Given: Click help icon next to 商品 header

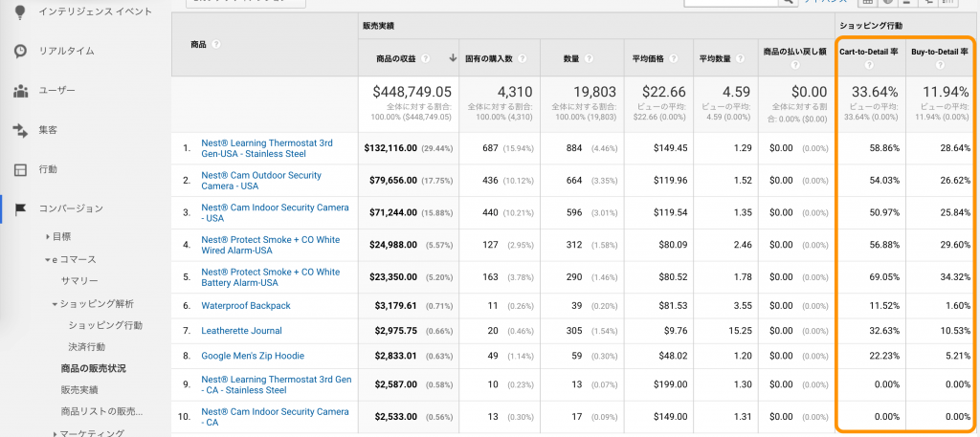Looking at the screenshot, I should 217,44.
